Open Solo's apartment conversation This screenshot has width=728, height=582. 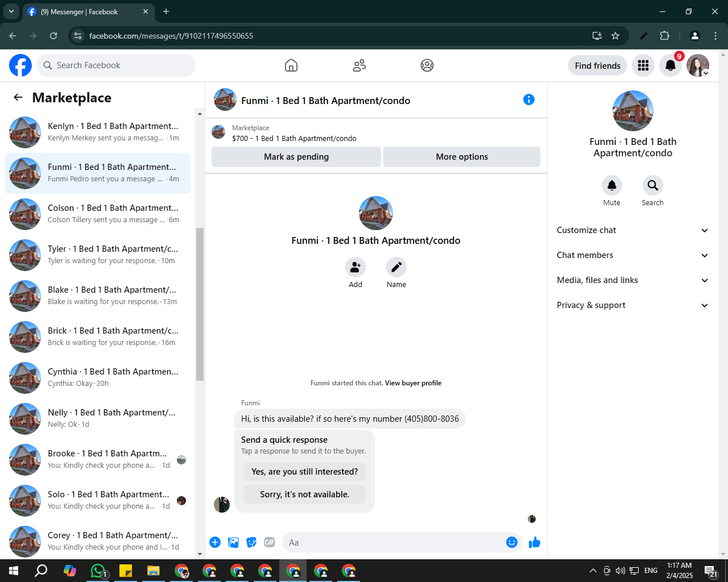point(97,500)
